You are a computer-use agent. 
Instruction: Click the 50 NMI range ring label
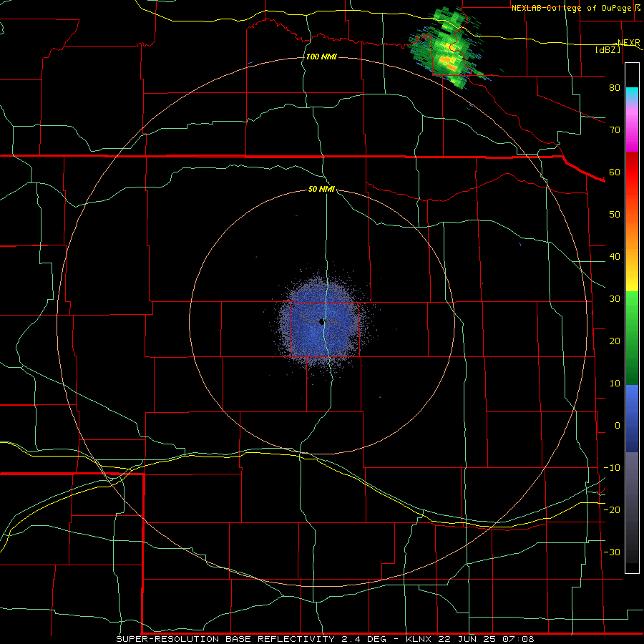tap(321, 190)
